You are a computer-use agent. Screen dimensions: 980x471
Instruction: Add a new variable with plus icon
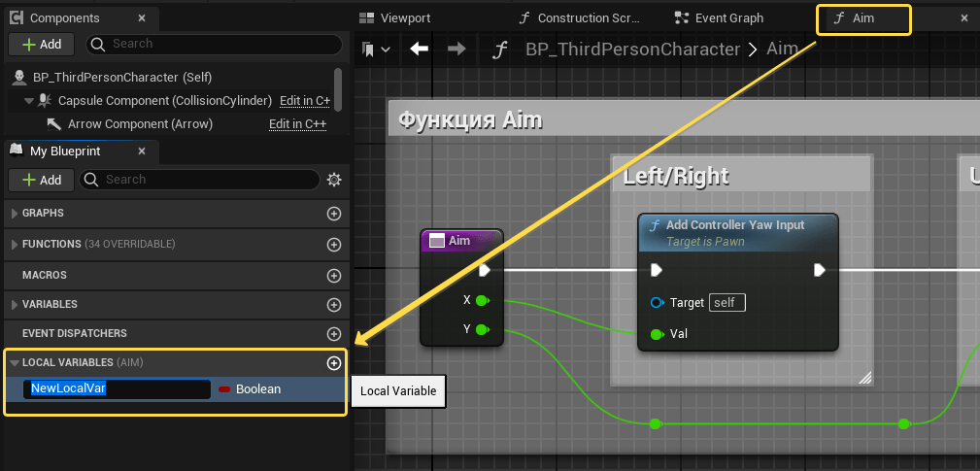(334, 305)
